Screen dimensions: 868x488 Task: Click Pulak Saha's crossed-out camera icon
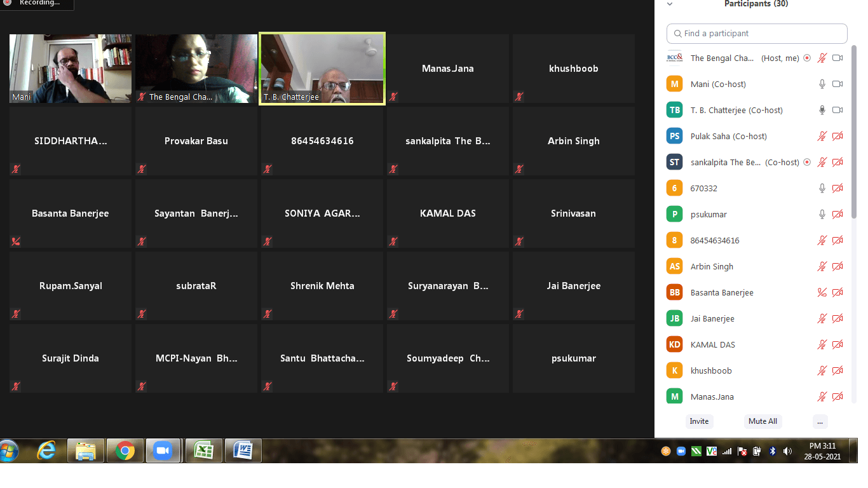(837, 136)
